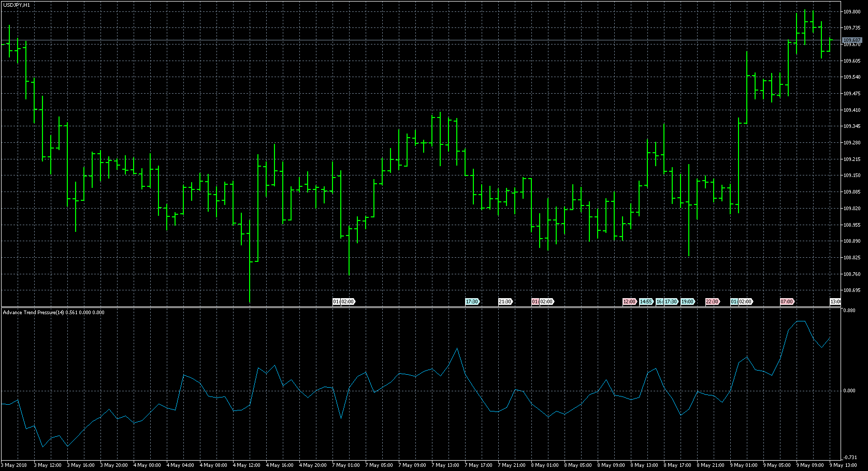
Task: Click the '9 May 09:00' time axis label
Action: click(810, 465)
